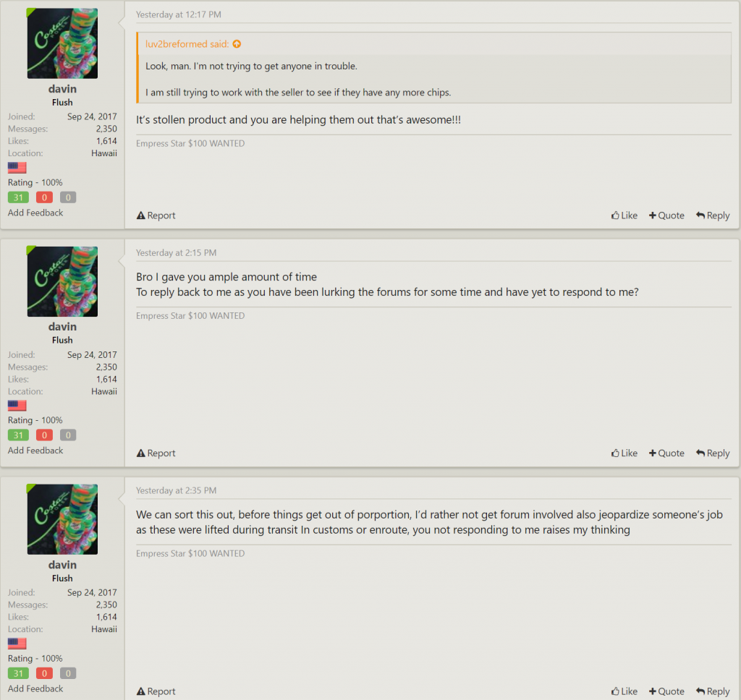Report the 2:15 PM post

coord(156,453)
